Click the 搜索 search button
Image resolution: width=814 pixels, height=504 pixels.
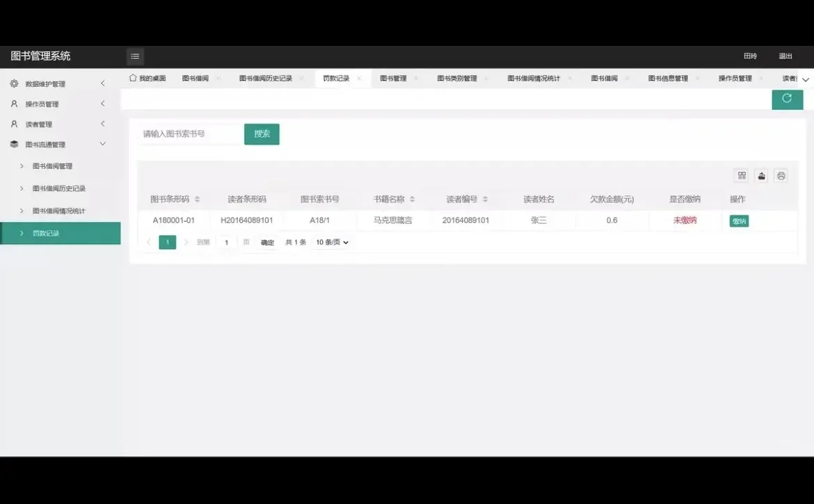pyautogui.click(x=262, y=133)
